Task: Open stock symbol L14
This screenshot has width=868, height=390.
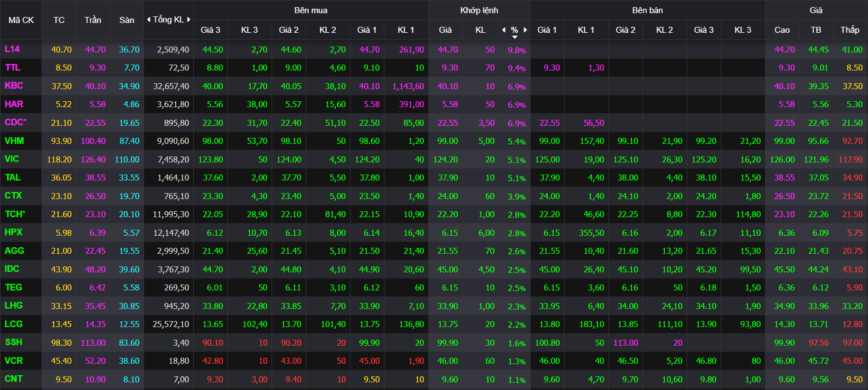Action: click(x=12, y=49)
